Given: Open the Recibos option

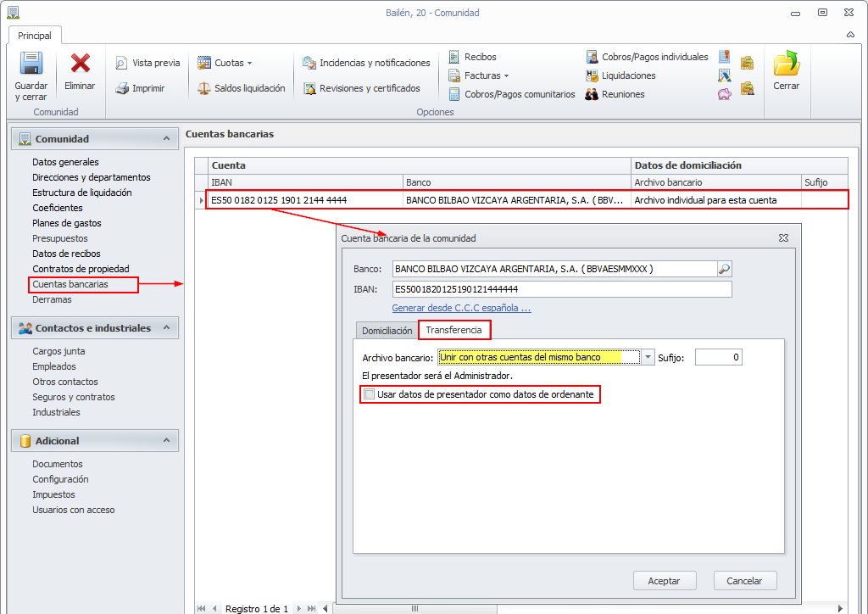Looking at the screenshot, I should click(x=473, y=57).
